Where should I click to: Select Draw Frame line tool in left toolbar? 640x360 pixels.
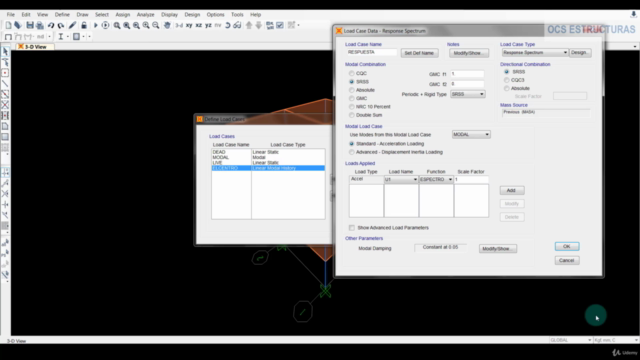(x=5, y=84)
